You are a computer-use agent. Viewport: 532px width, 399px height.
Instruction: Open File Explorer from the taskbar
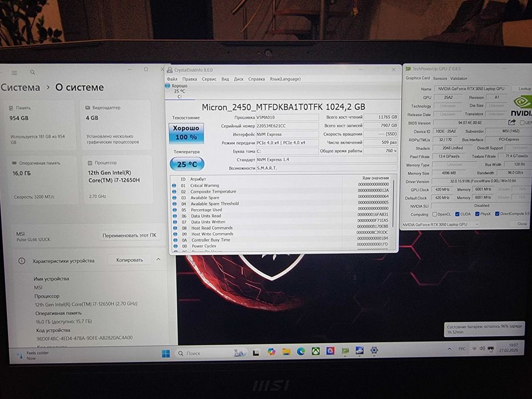pyautogui.click(x=286, y=352)
